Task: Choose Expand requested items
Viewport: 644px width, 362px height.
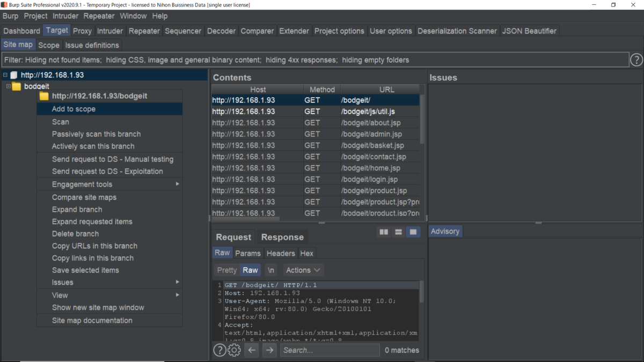Action: pyautogui.click(x=109, y=221)
